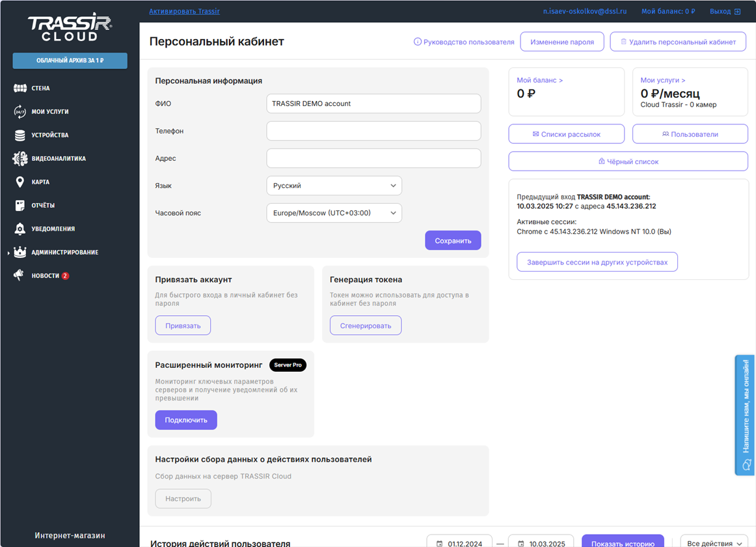Viewport: 756px width, 547px height.
Task: Click the news megaphone icon
Action: point(20,275)
